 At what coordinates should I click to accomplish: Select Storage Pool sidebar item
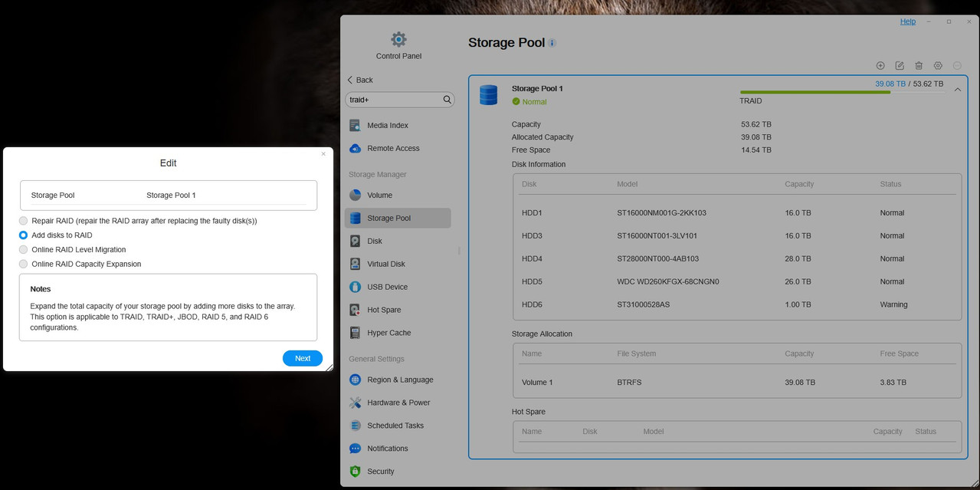click(x=398, y=218)
